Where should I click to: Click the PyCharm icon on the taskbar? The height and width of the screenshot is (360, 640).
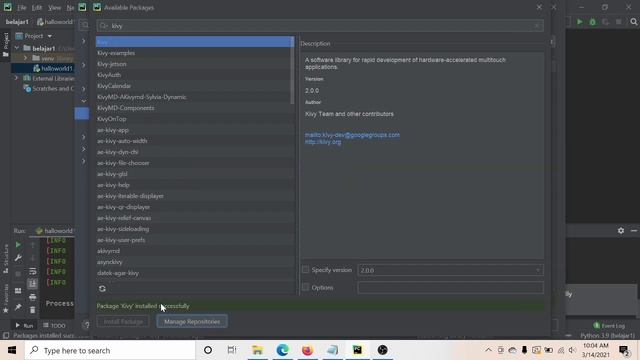pos(357,350)
